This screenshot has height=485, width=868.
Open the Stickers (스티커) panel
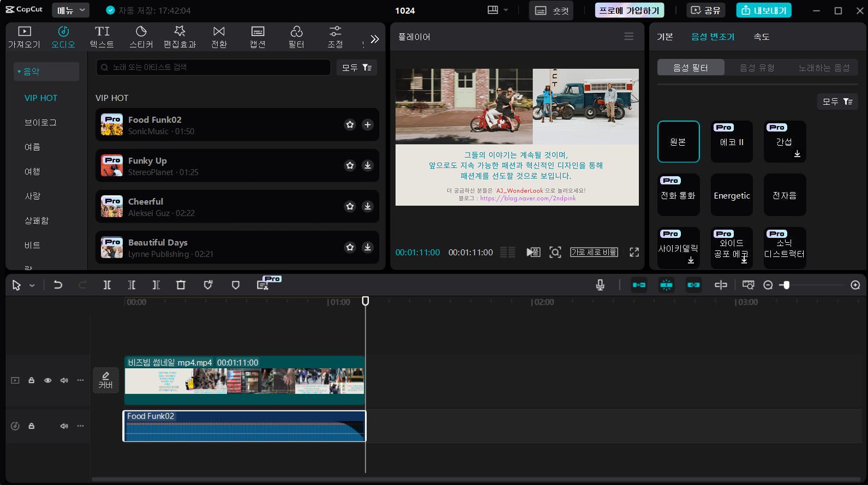pos(141,37)
